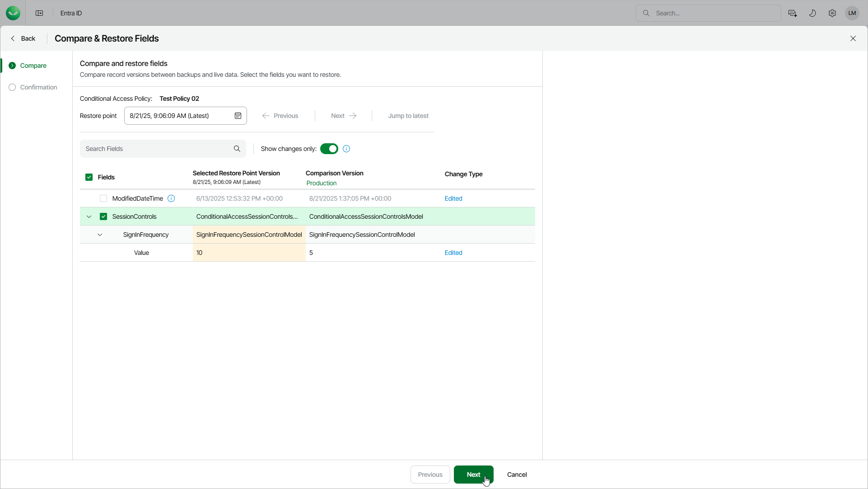Screen dimensions: 868x489
Task: Click info icon next to Show changes only
Action: point(346,149)
